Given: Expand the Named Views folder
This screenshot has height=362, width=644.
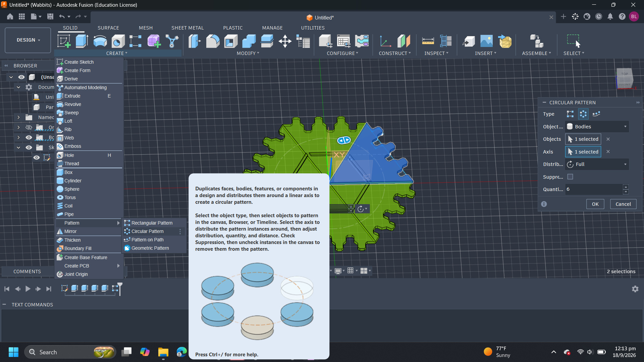Looking at the screenshot, I should (18, 117).
